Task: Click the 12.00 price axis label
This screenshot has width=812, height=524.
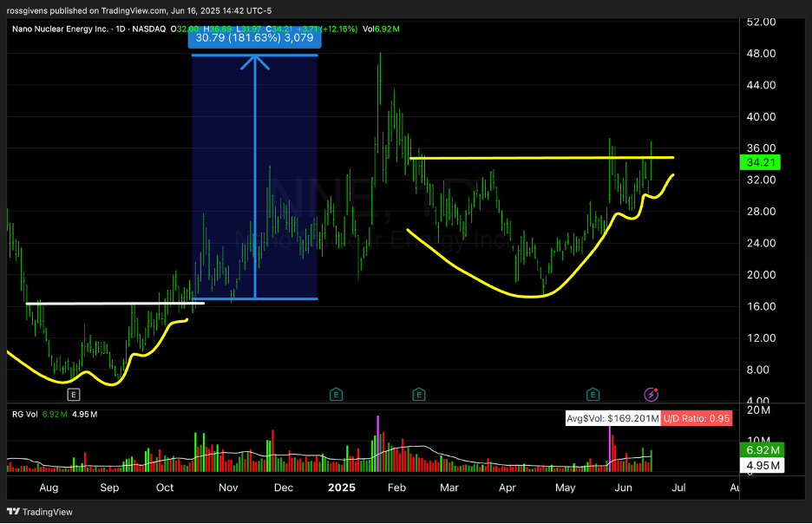Action: point(761,337)
